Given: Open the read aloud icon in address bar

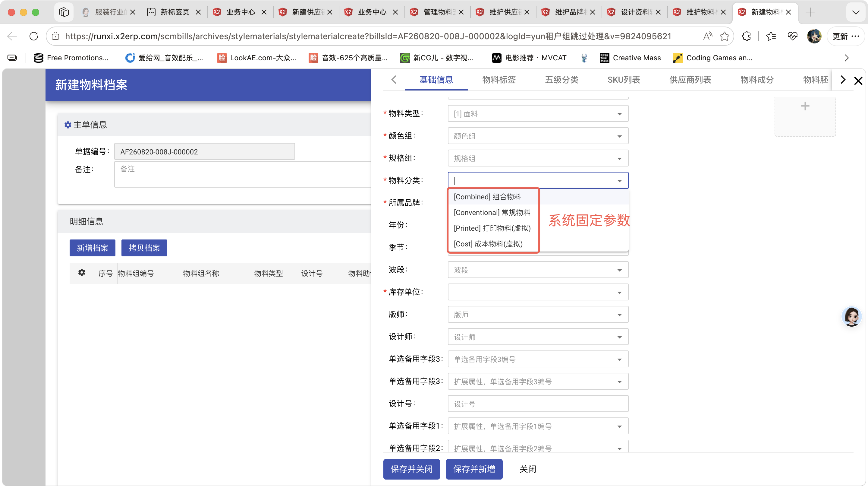Looking at the screenshot, I should [708, 36].
